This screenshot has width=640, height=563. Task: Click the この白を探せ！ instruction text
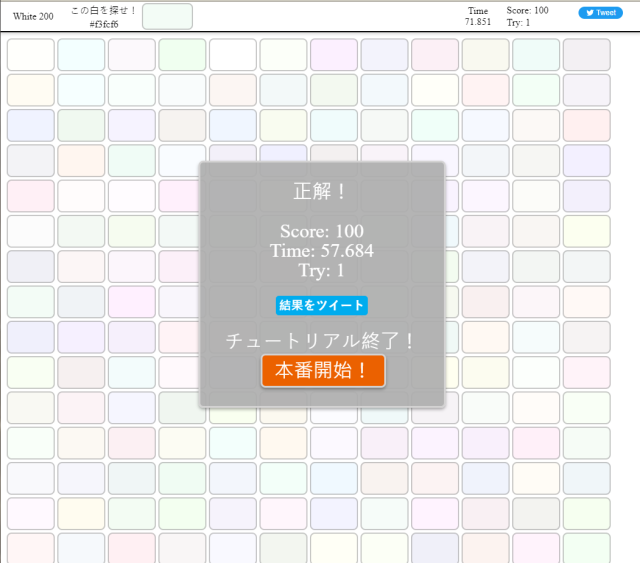tap(104, 10)
